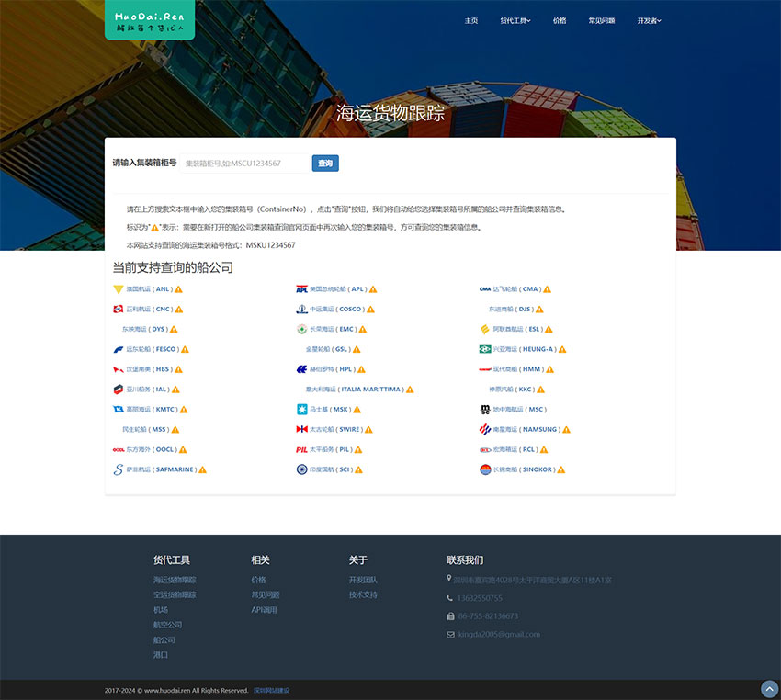Click the 海运货物跟踪 page title
Screen dimensions: 781x700
coord(390,113)
